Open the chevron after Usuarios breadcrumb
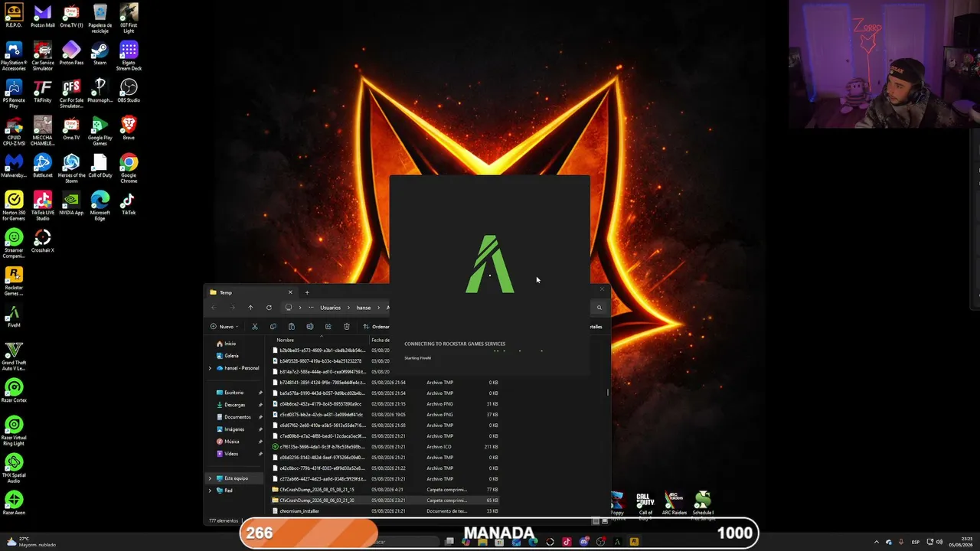980x551 pixels. (348, 308)
